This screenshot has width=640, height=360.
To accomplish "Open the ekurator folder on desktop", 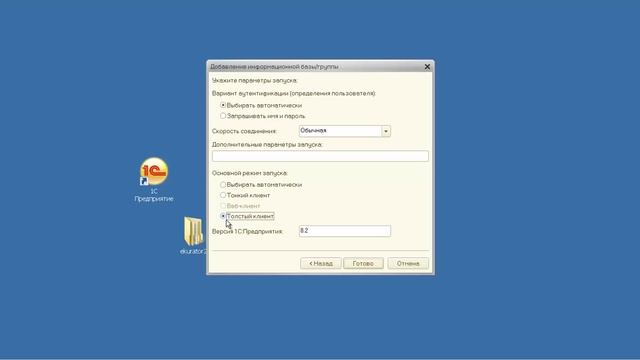I will pyautogui.click(x=193, y=236).
